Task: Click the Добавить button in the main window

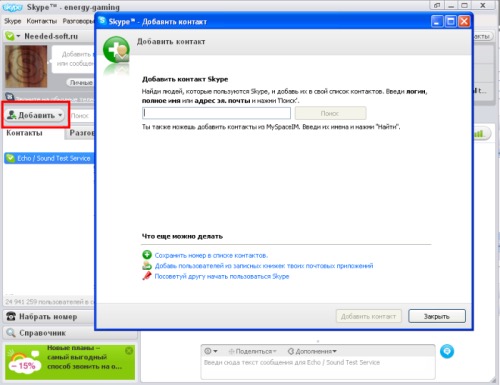Action: (35, 115)
